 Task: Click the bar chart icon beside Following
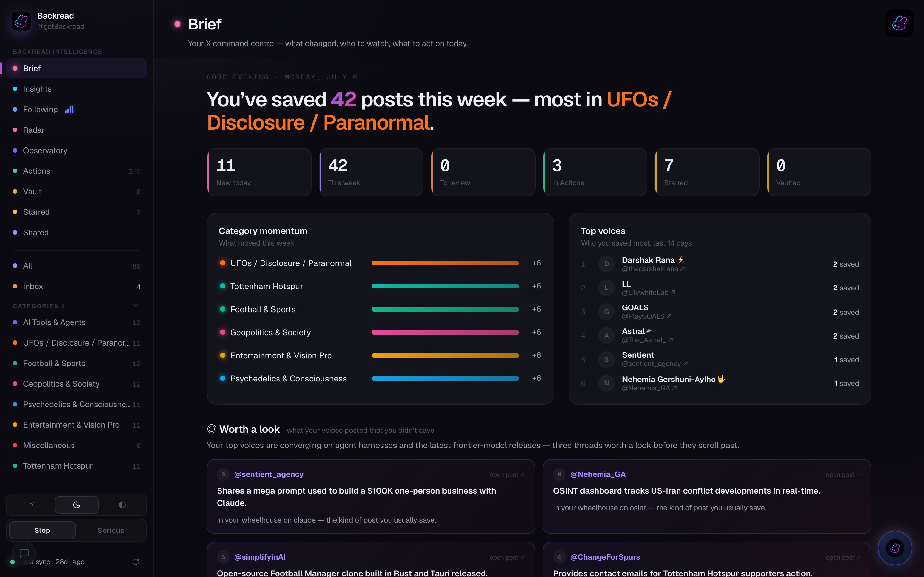70,110
